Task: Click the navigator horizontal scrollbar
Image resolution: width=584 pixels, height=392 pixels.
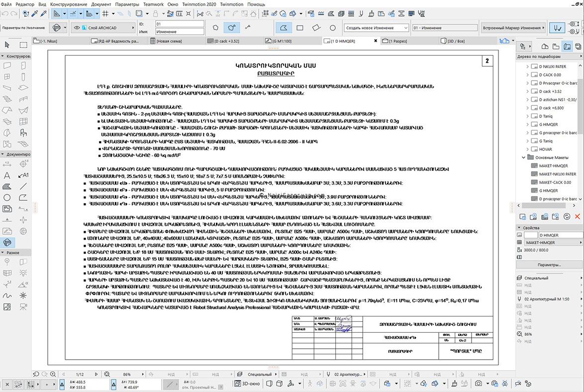Action: point(544,205)
